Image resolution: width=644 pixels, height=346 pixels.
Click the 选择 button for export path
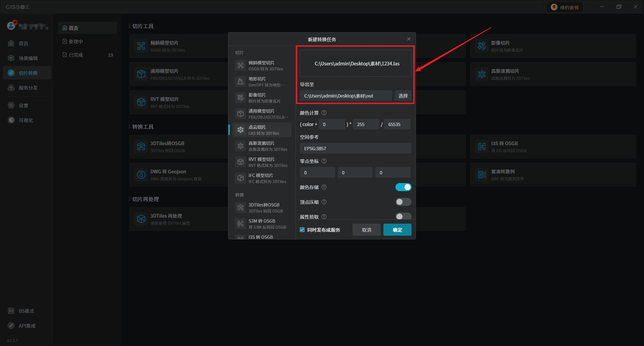[403, 96]
